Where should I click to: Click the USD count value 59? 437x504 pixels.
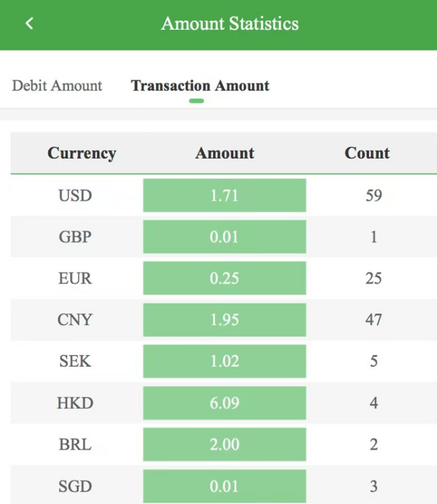pos(373,195)
